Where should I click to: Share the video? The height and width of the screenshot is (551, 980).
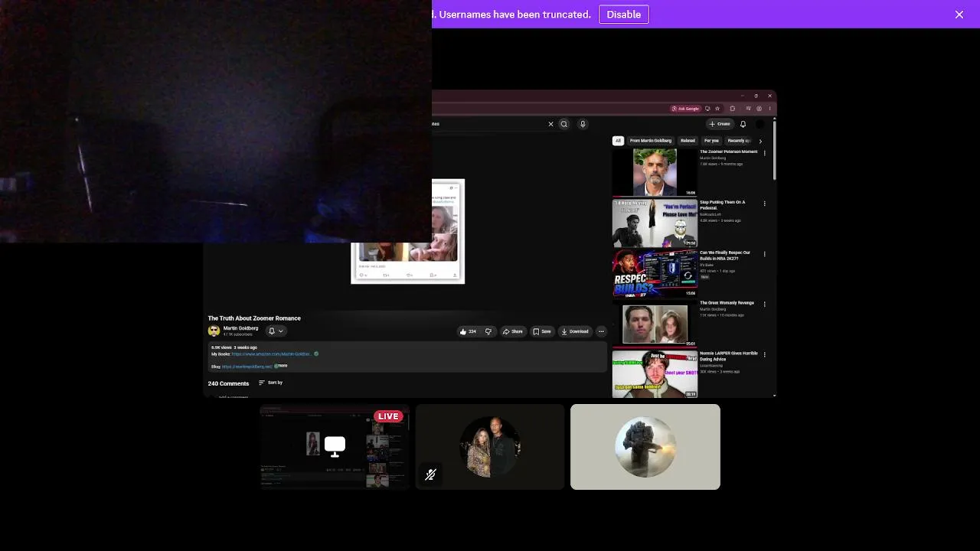(513, 331)
